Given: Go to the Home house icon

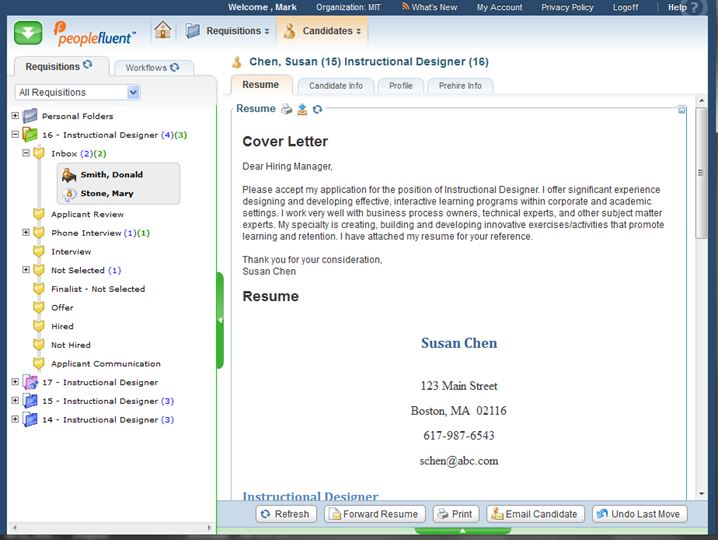Looking at the screenshot, I should tap(163, 31).
